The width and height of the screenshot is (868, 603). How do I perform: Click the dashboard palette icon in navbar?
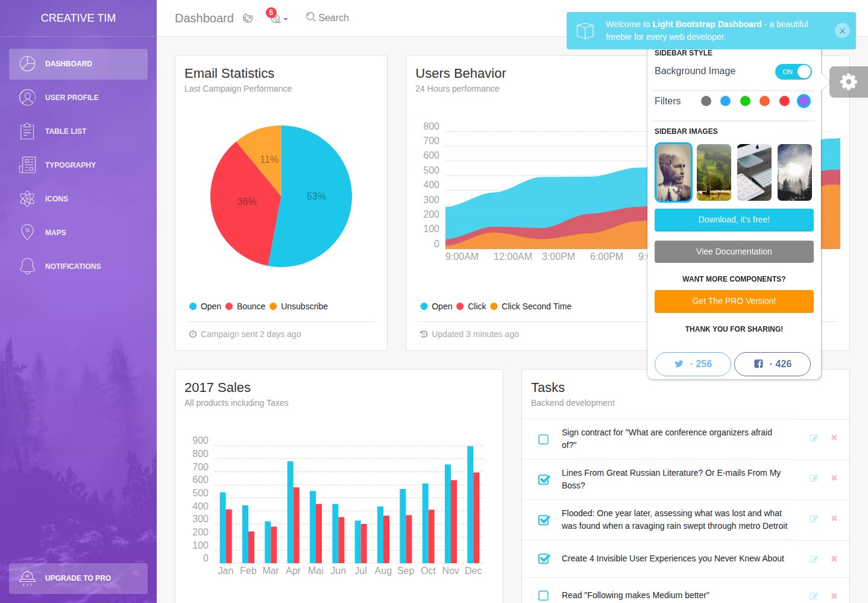[248, 18]
